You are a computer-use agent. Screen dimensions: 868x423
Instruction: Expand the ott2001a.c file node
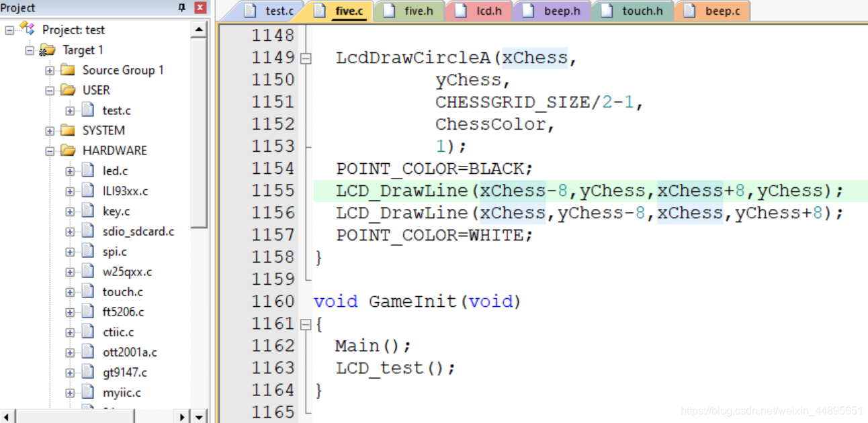[70, 352]
